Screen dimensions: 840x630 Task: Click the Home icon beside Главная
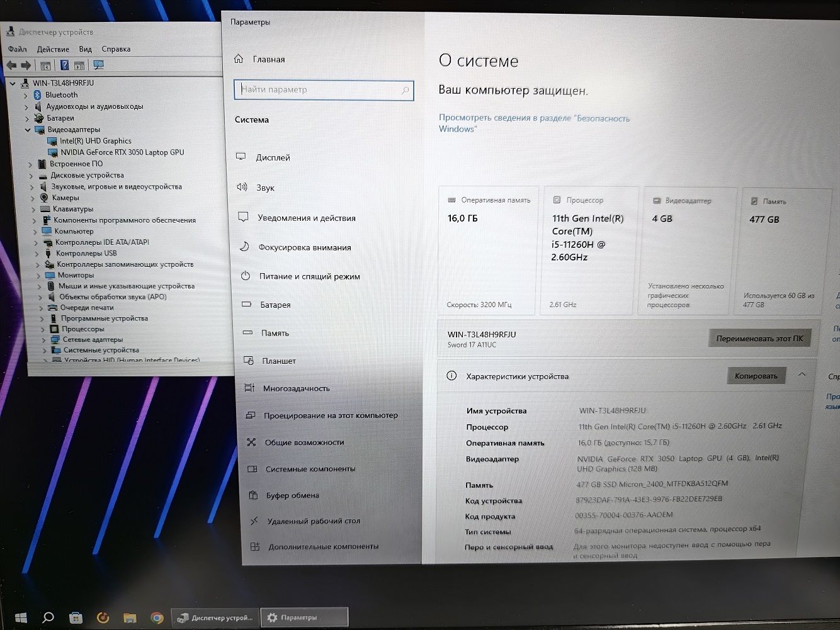tap(239, 59)
